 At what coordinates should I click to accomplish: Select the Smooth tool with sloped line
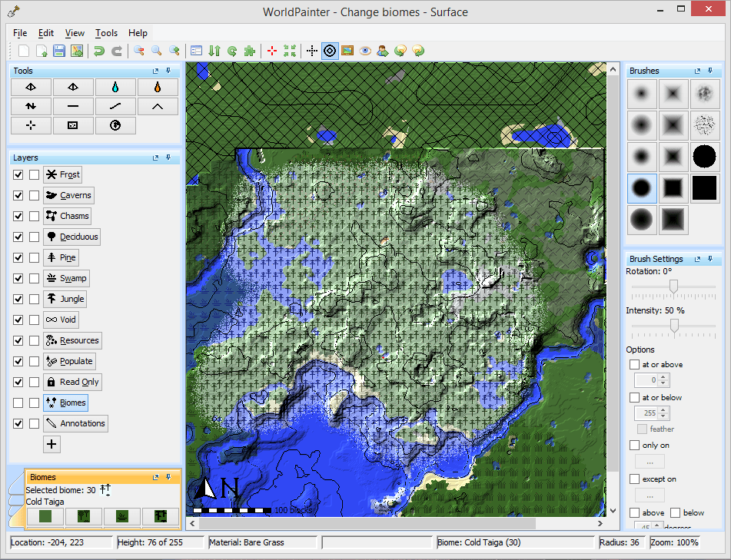point(115,106)
